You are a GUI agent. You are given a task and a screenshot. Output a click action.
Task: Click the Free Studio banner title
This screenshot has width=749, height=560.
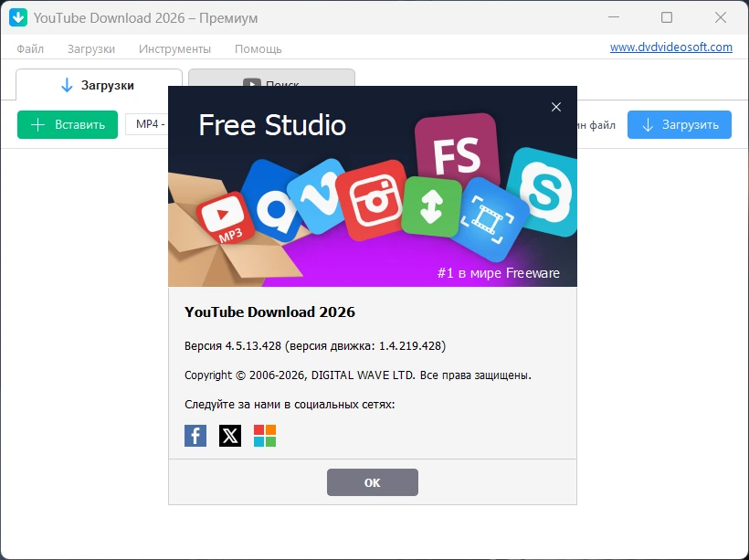(272, 125)
